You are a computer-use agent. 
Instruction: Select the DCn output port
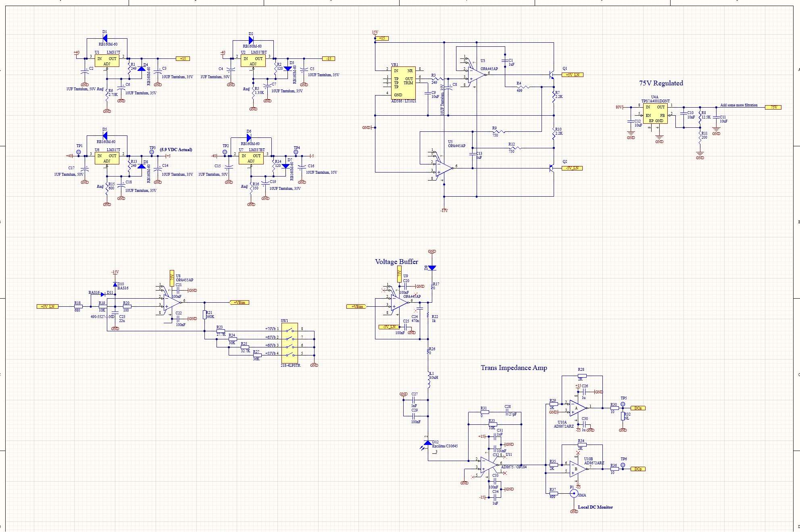coord(638,408)
